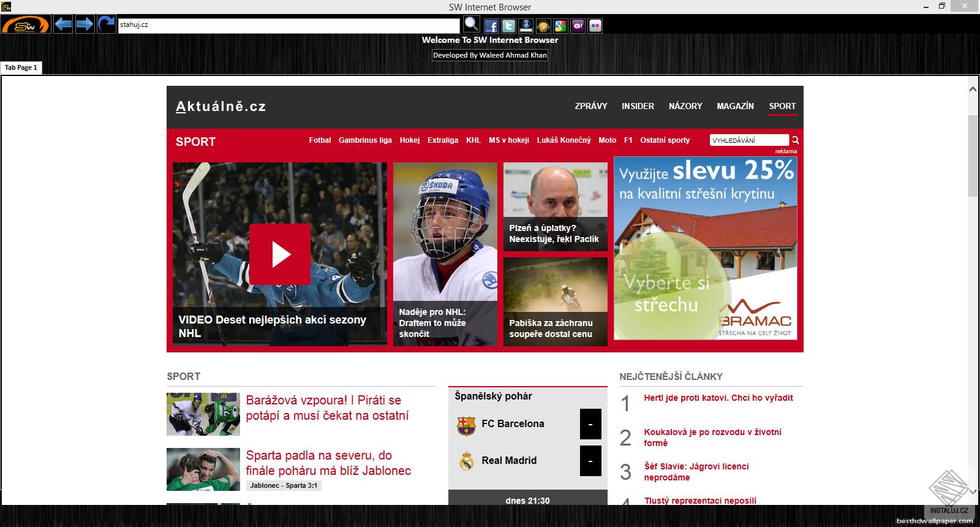980x527 pixels.
Task: Open 'Pabiška za záchranu soupeře' article tile
Action: (x=556, y=301)
